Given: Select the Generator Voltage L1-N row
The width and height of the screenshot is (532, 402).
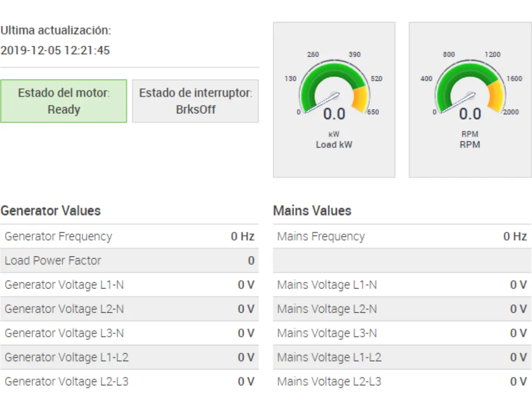Looking at the screenshot, I should coord(129,285).
